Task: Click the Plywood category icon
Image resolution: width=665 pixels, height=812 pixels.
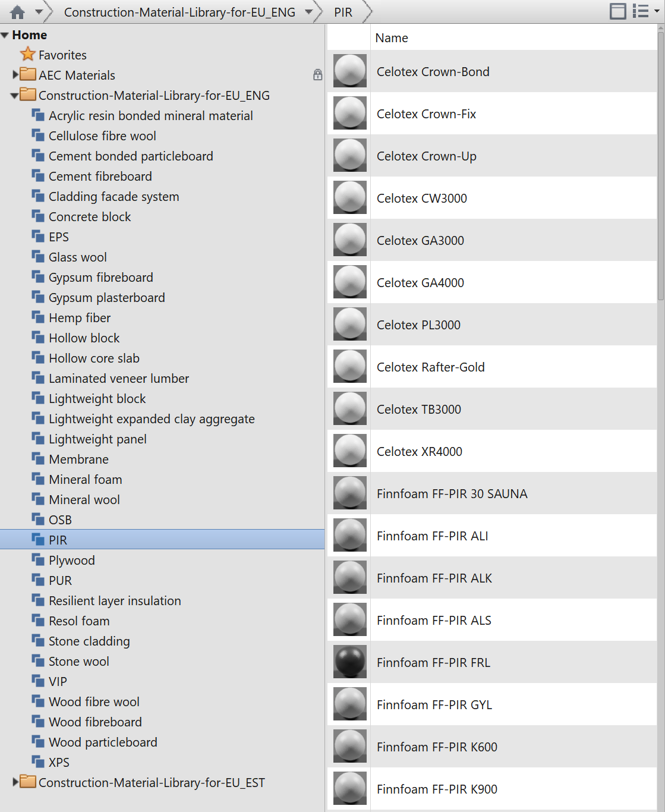Action: tap(38, 560)
